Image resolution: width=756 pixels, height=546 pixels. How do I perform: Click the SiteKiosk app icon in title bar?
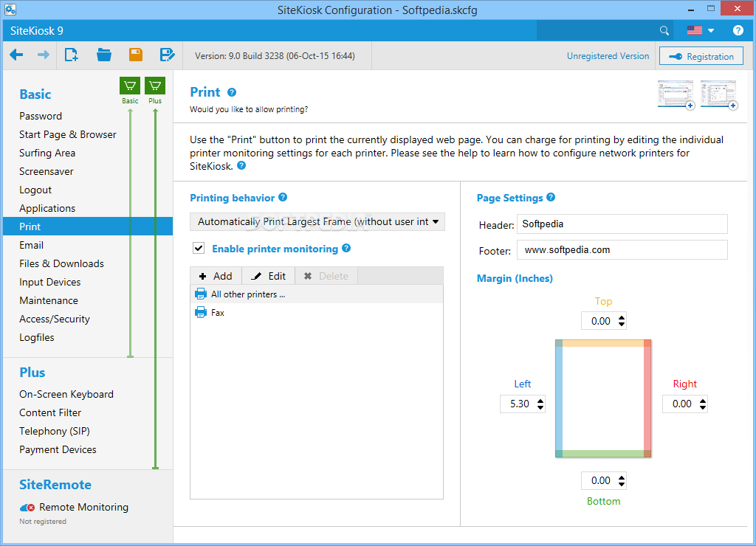[x=10, y=9]
